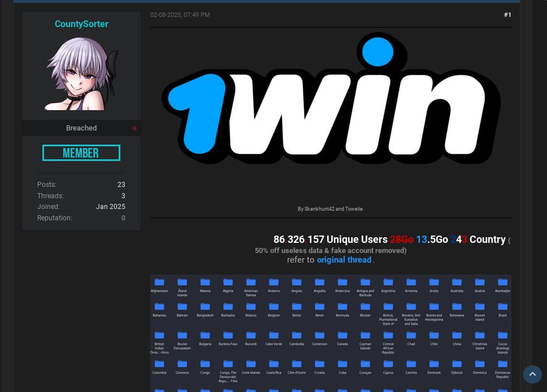
Task: Click the Chad folder icon
Action: tap(411, 335)
